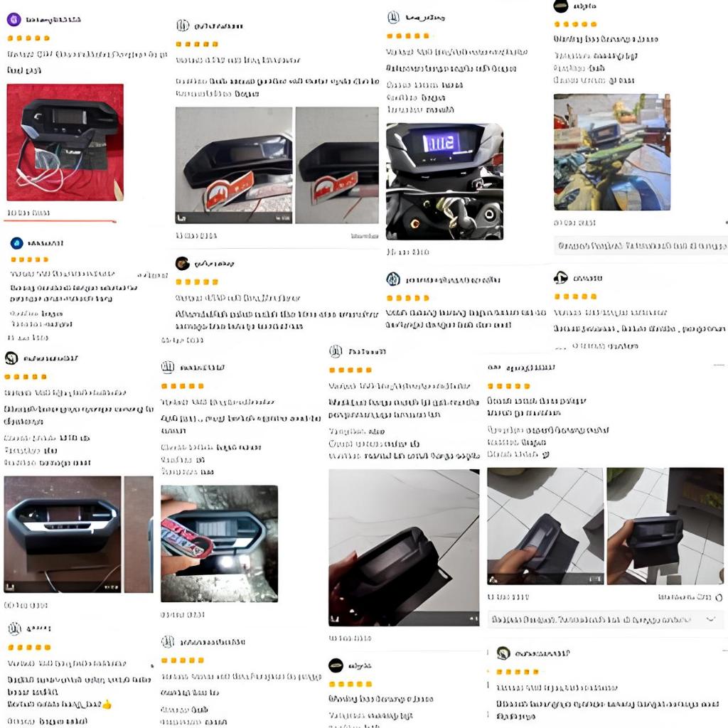Click the purple reviewer avatar at top left
728x728 pixels.
click(14, 19)
